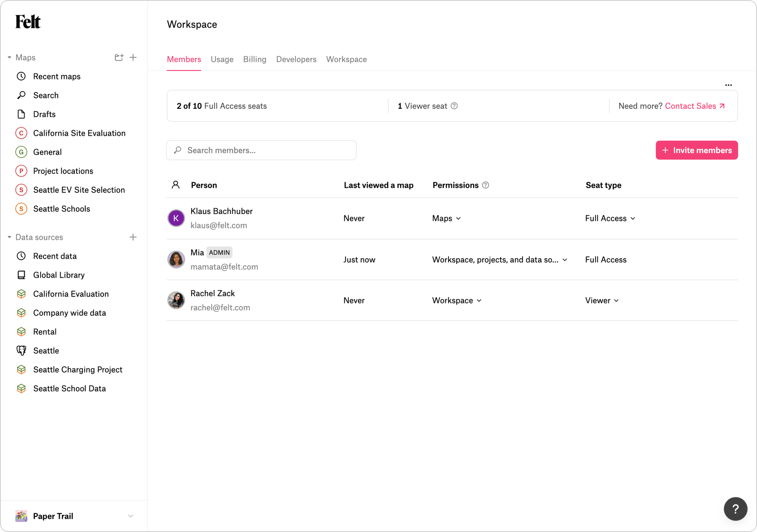Open California Site Evaluation project icon
The height and width of the screenshot is (532, 757).
[21, 133]
